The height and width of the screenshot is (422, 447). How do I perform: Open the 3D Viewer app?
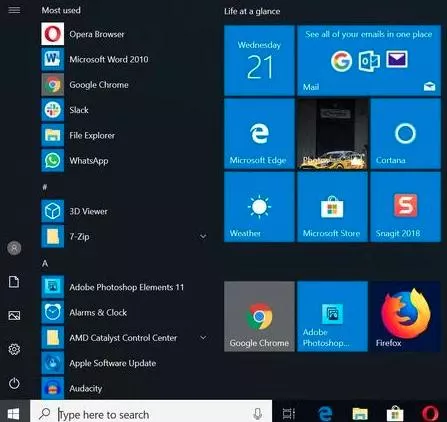(x=124, y=211)
